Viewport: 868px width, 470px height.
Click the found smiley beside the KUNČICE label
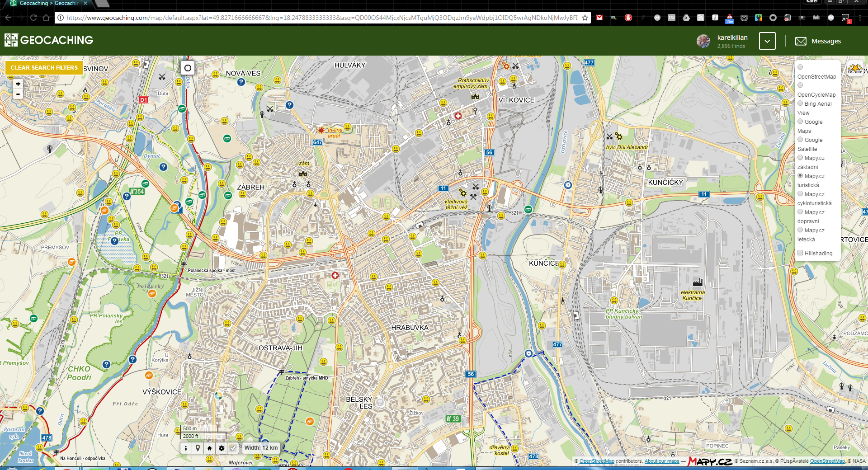(x=562, y=264)
